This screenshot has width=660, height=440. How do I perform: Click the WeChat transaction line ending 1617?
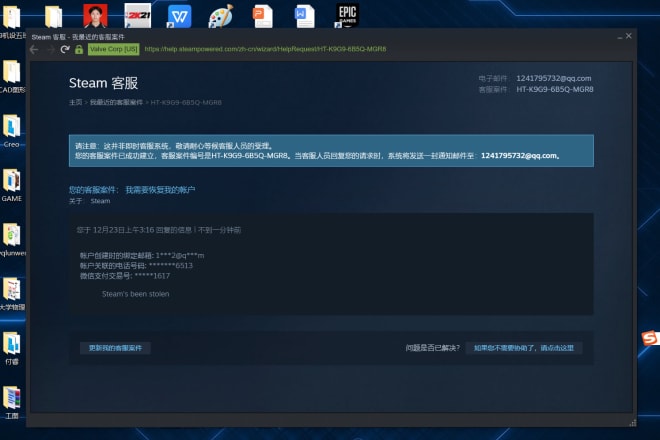click(x=125, y=276)
